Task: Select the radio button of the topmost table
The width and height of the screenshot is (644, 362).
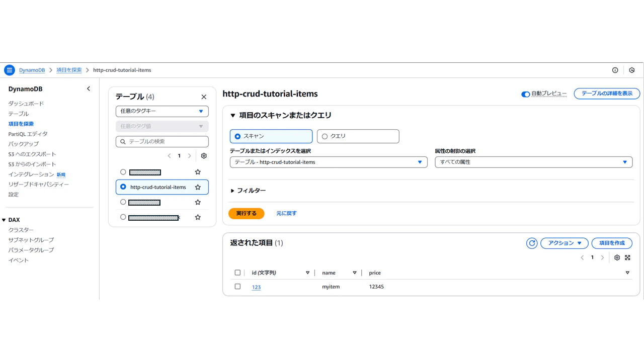Action: pyautogui.click(x=123, y=172)
